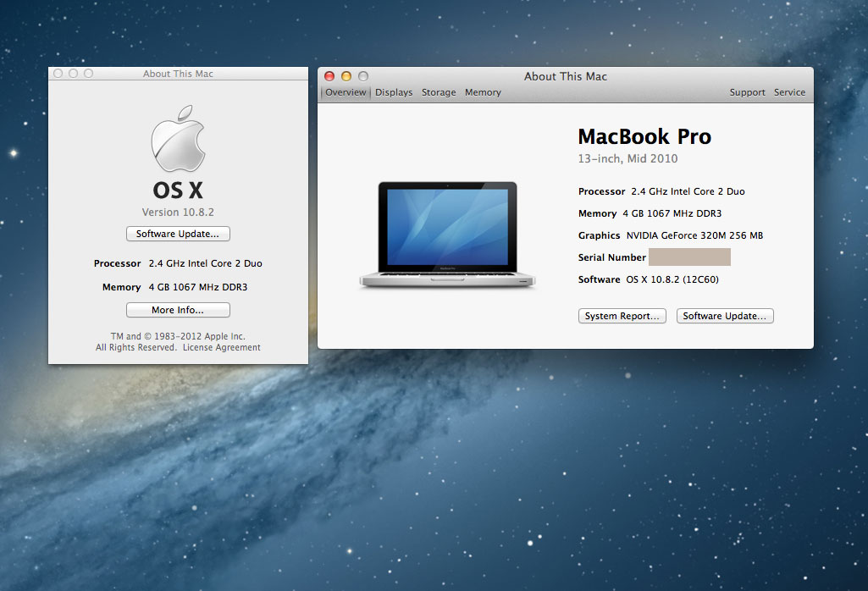Screen dimensions: 868x591
Task: Select the Overview tab
Action: 346,92
